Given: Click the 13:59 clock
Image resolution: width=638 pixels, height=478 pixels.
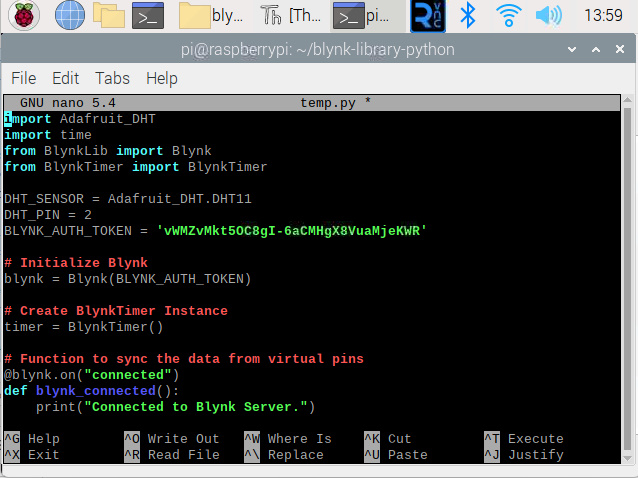Looking at the screenshot, I should (x=603, y=15).
